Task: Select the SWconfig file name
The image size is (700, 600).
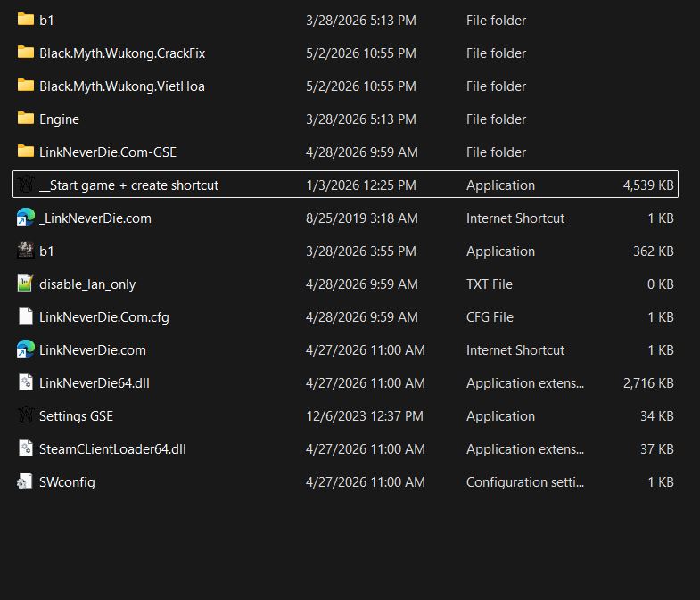Action: pos(67,482)
